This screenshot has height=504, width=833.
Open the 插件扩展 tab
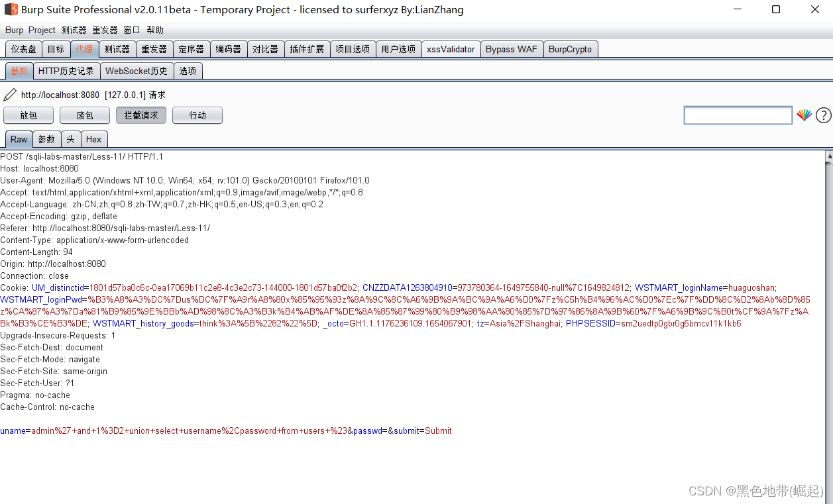point(307,49)
